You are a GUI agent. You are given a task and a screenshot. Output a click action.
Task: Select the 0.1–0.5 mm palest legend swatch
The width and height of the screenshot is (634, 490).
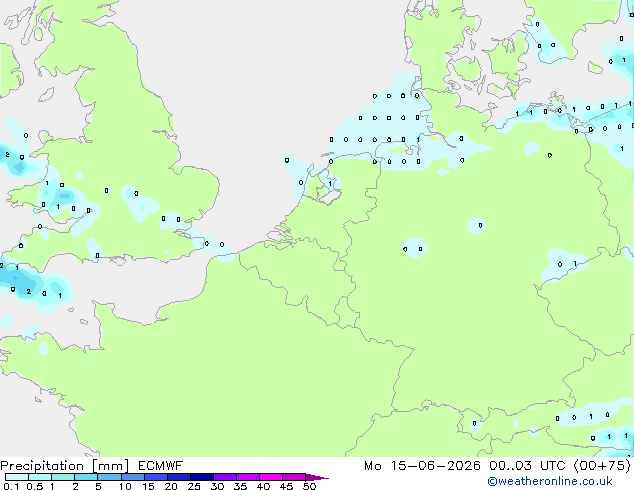(17, 477)
